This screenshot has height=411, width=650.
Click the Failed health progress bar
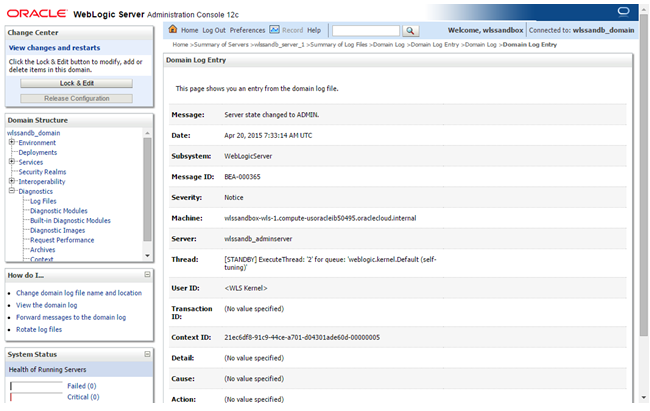point(36,386)
